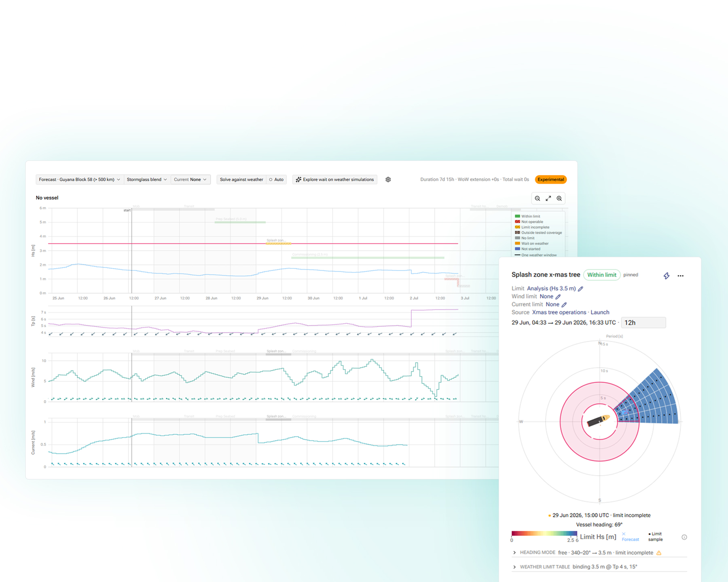Zoom in the weather chart
Image resolution: width=728 pixels, height=582 pixels.
click(559, 198)
